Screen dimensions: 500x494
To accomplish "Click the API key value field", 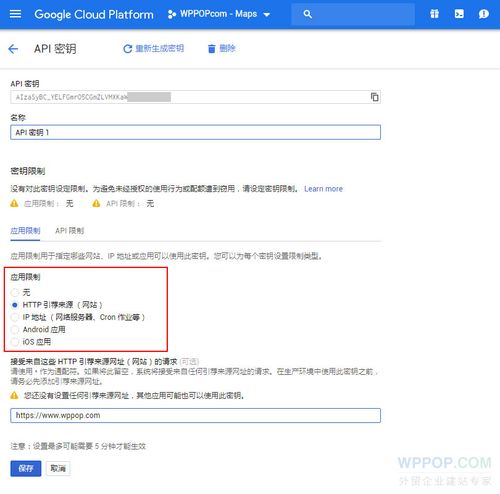I will pos(195,97).
